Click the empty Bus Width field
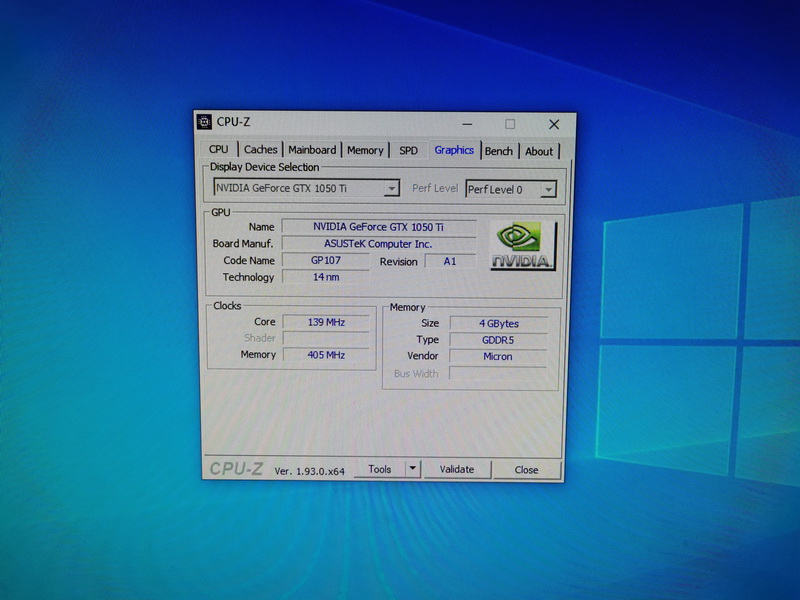800x600 pixels. click(x=498, y=373)
